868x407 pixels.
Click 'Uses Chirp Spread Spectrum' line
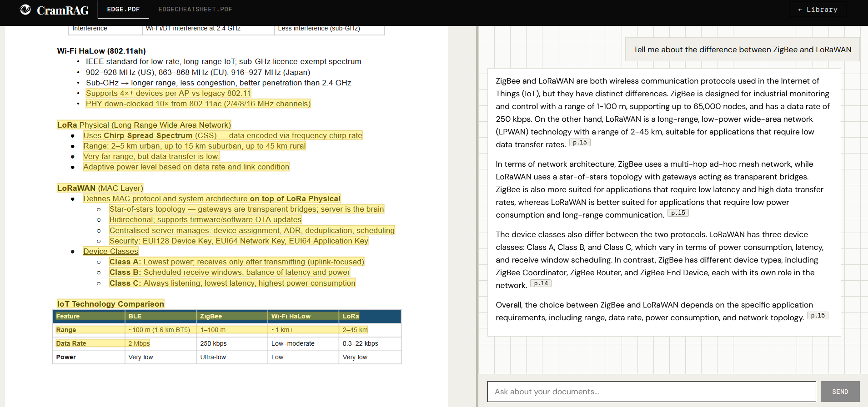click(x=223, y=135)
